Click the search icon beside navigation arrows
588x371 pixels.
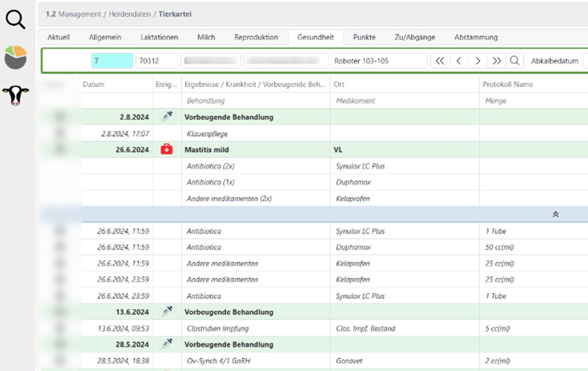click(x=514, y=61)
